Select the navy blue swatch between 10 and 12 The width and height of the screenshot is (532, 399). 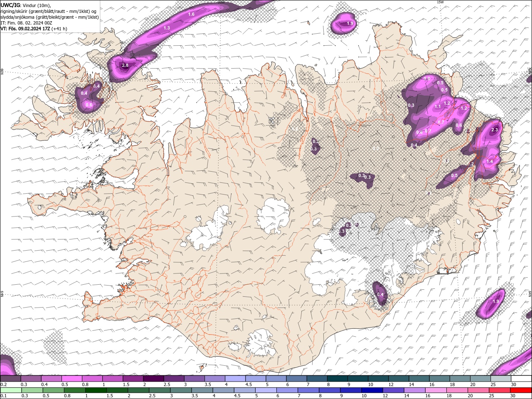click(x=372, y=390)
